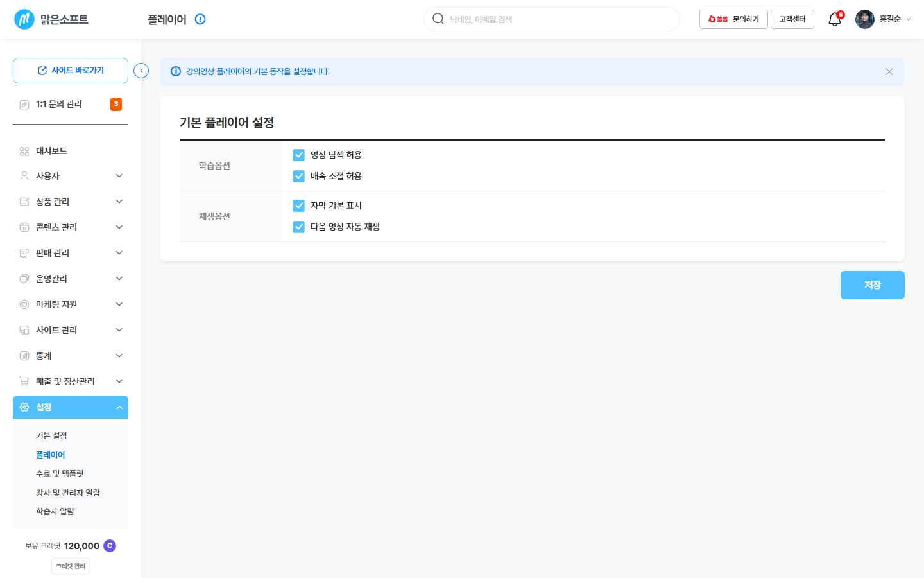The image size is (924, 578).
Task: Click the 운영관리 icon
Action: (24, 279)
